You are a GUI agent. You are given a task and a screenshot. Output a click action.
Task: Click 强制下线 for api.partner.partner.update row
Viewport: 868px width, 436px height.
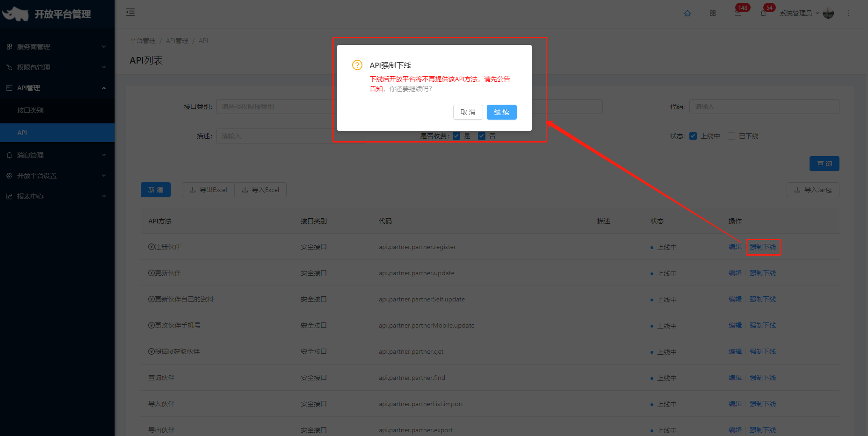(x=763, y=273)
